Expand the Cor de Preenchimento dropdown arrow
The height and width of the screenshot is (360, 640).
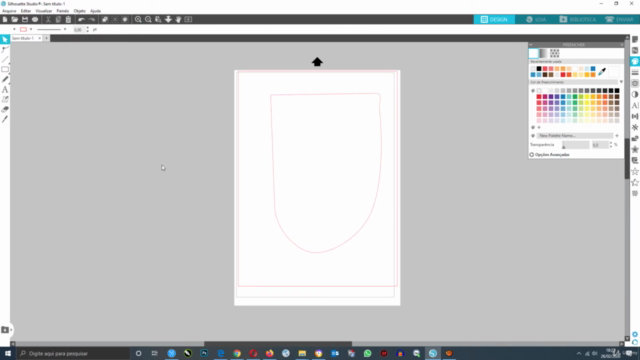(621, 82)
